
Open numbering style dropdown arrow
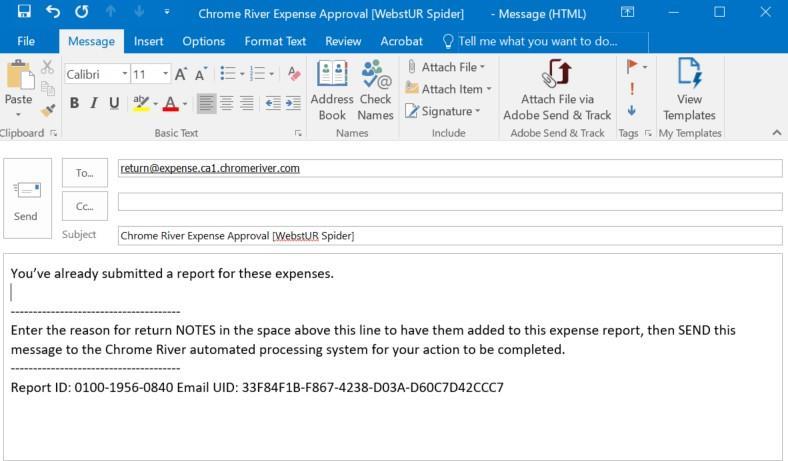point(271,74)
